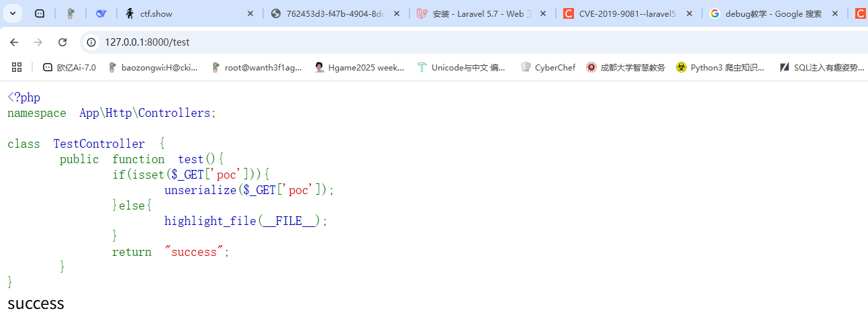The image size is (868, 319).
Task: Switch to the pinned robot-face tab
Action: [40, 13]
